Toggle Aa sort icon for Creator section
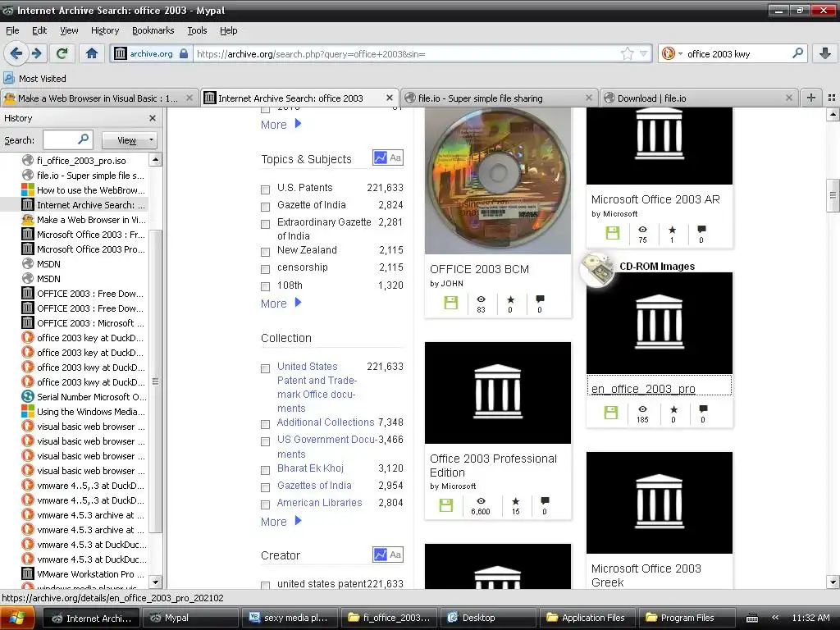 (395, 555)
